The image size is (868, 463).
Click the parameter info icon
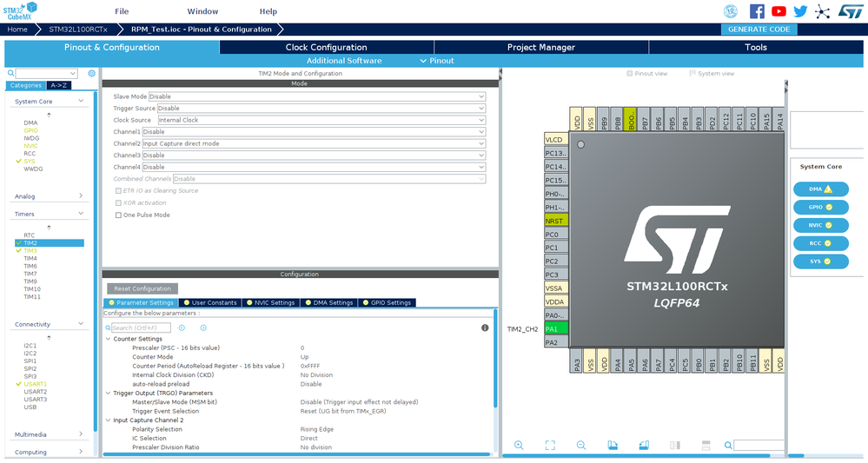coord(485,328)
